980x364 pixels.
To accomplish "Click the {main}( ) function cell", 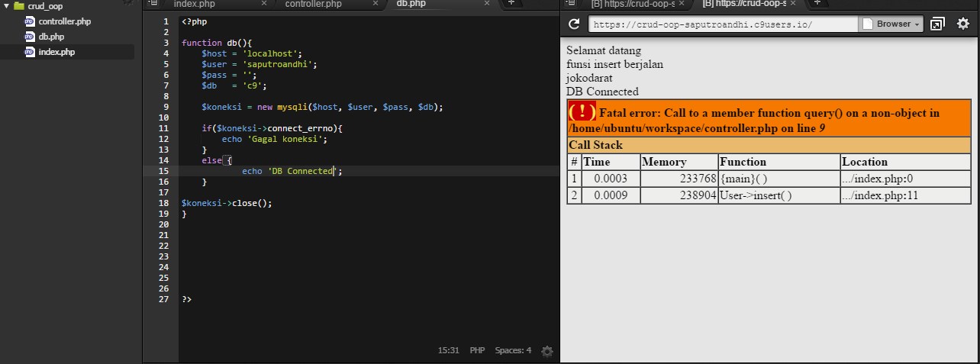I will point(779,179).
